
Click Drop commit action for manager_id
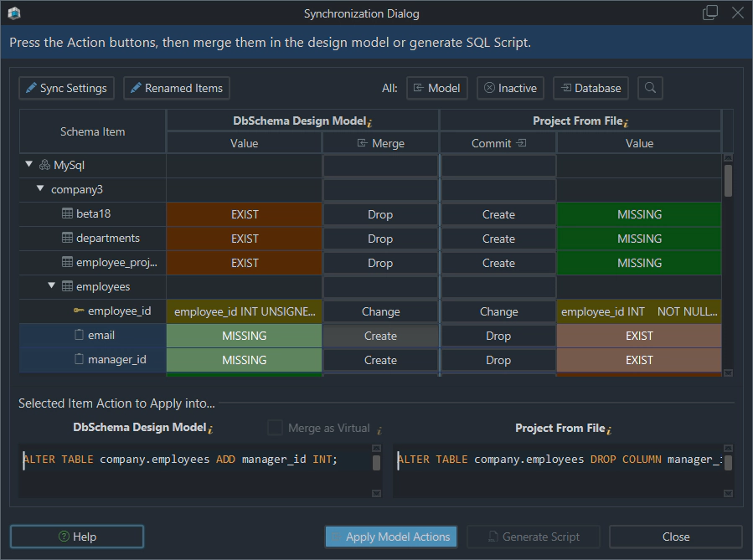pos(498,360)
